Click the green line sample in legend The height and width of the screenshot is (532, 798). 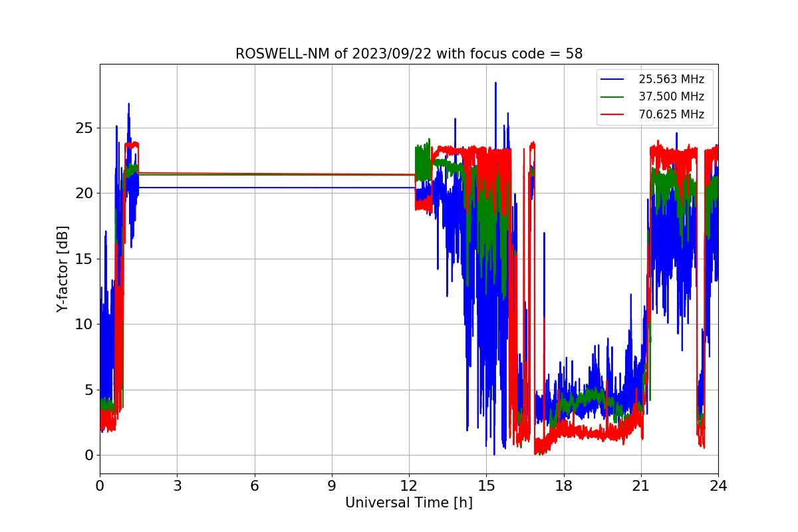[x=612, y=97]
